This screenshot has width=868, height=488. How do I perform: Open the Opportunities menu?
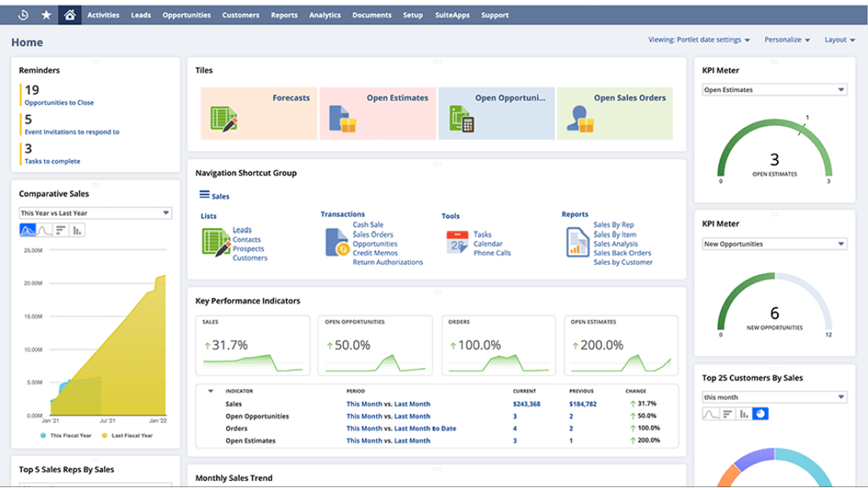186,15
